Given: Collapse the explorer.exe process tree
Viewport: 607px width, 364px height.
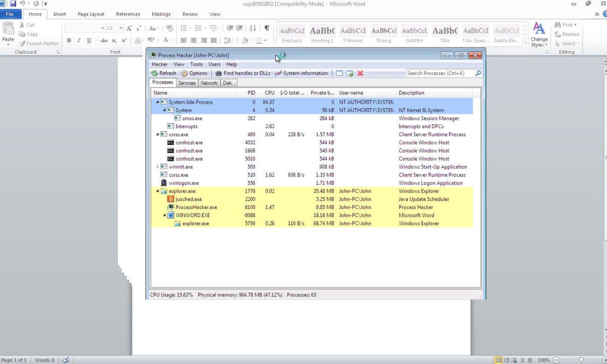Looking at the screenshot, I should click(x=157, y=191).
